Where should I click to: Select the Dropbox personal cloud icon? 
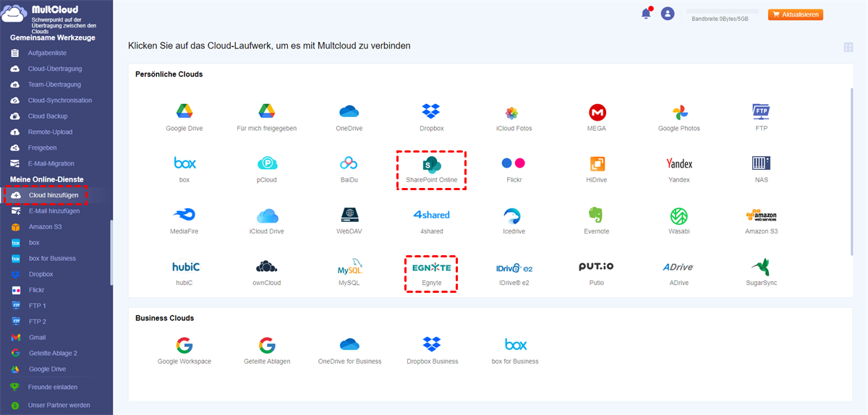(x=431, y=112)
